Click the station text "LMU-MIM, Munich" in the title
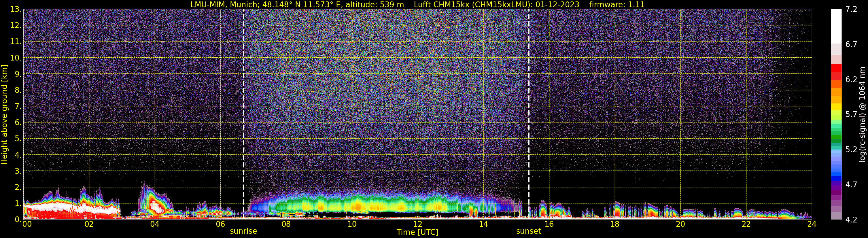Image resolution: width=868 pixels, height=238 pixels. (x=225, y=5)
